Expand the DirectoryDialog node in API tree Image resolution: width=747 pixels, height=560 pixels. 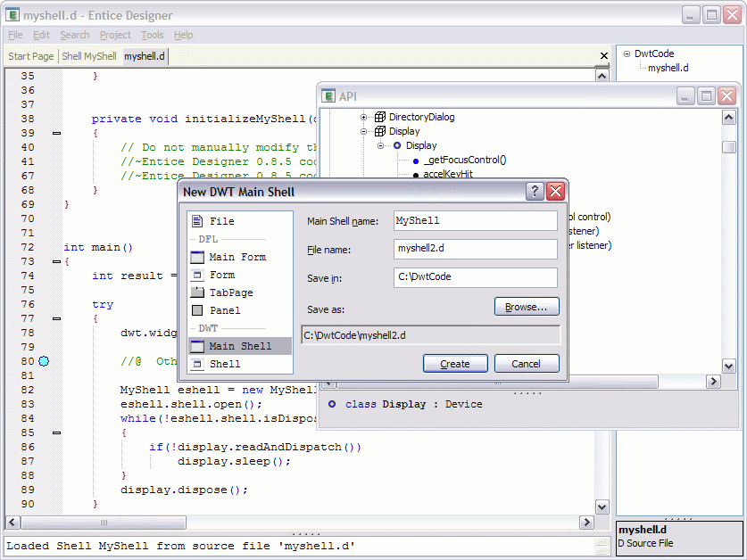[363, 117]
